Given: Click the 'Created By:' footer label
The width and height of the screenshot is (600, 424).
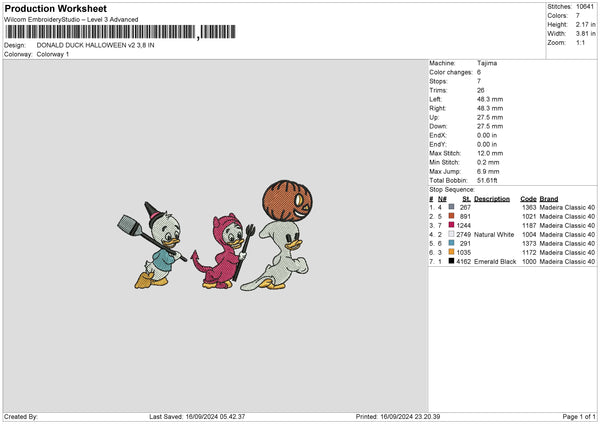Looking at the screenshot, I should coord(21,417).
